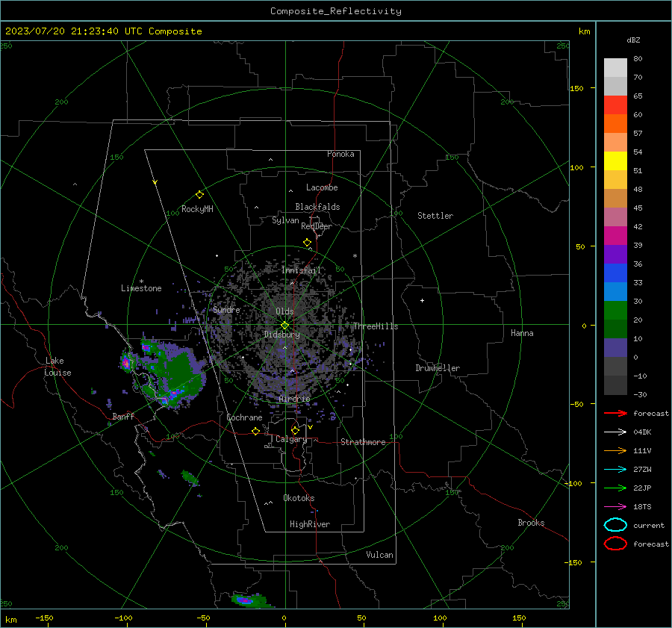Click the red forecast ellipse icon
672x628 pixels.
[615, 544]
